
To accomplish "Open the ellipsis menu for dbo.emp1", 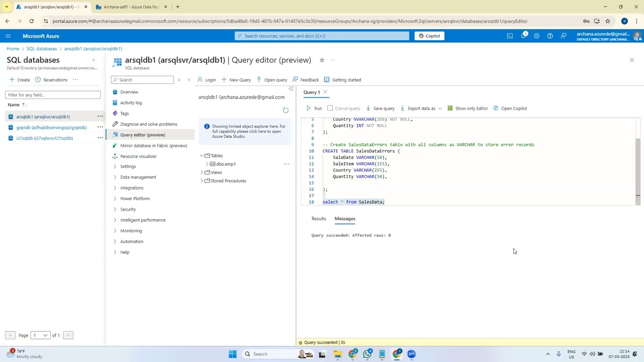I will [x=287, y=164].
